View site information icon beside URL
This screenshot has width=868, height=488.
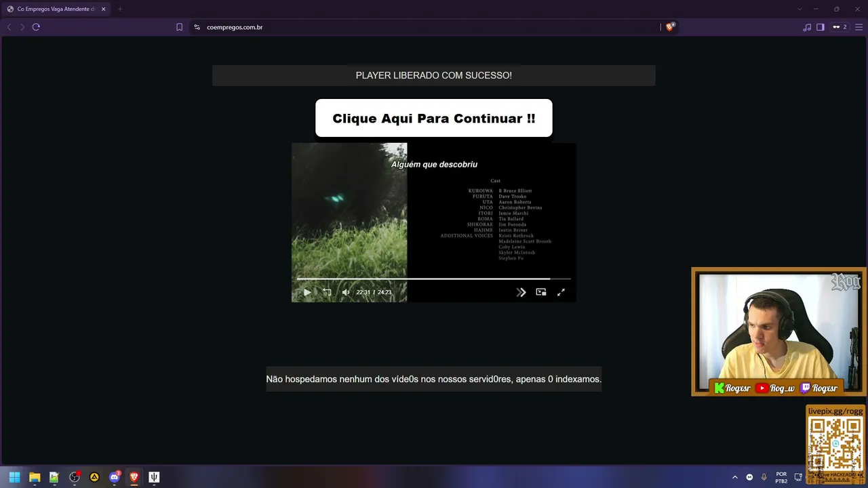pyautogui.click(x=197, y=27)
